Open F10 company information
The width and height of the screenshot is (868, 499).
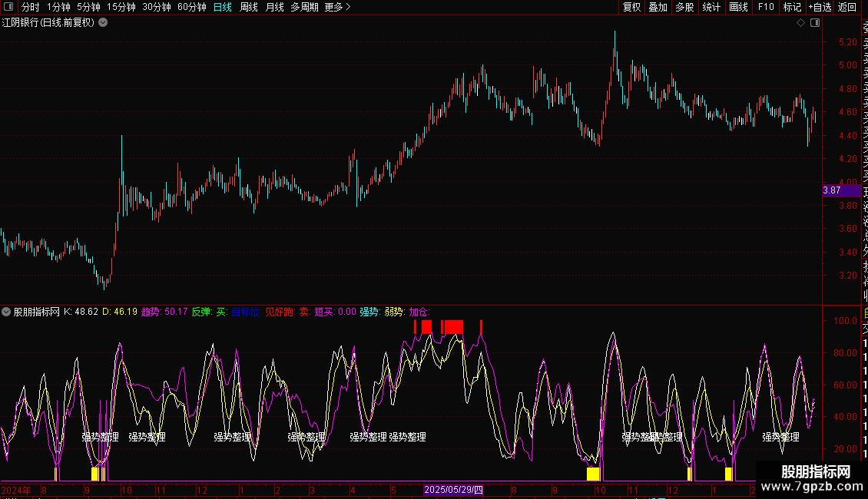point(766,7)
